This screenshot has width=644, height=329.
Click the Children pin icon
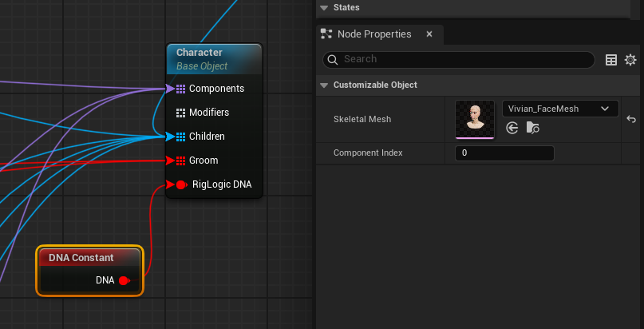(x=180, y=137)
